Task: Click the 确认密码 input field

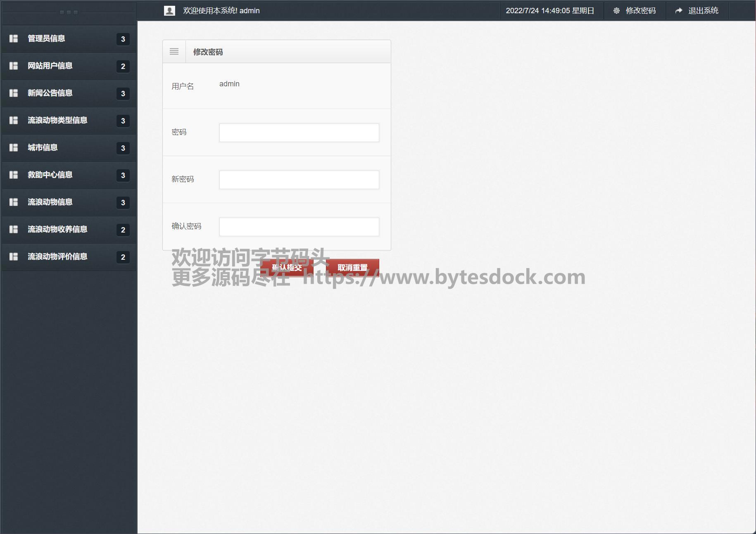Action: (x=299, y=227)
